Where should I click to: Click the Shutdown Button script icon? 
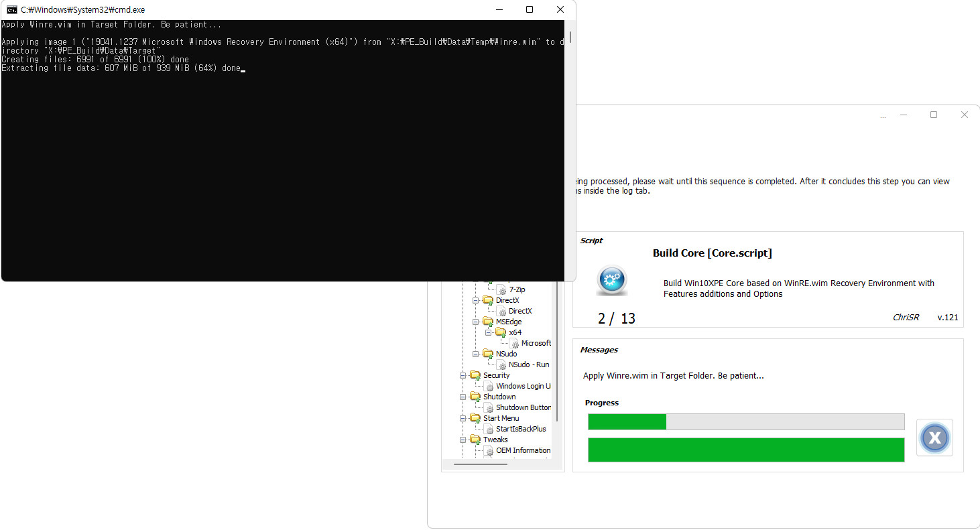(x=489, y=408)
